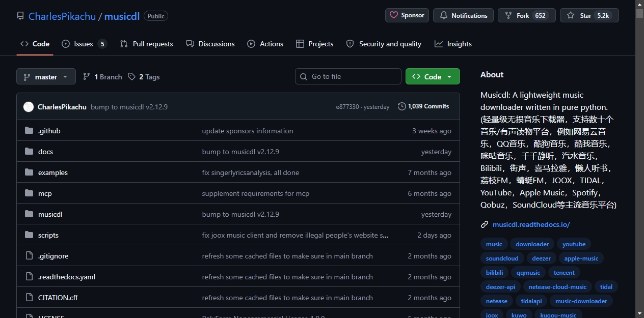The image size is (644, 318).
Task: Select the music-downloader topic tag
Action: point(581,301)
